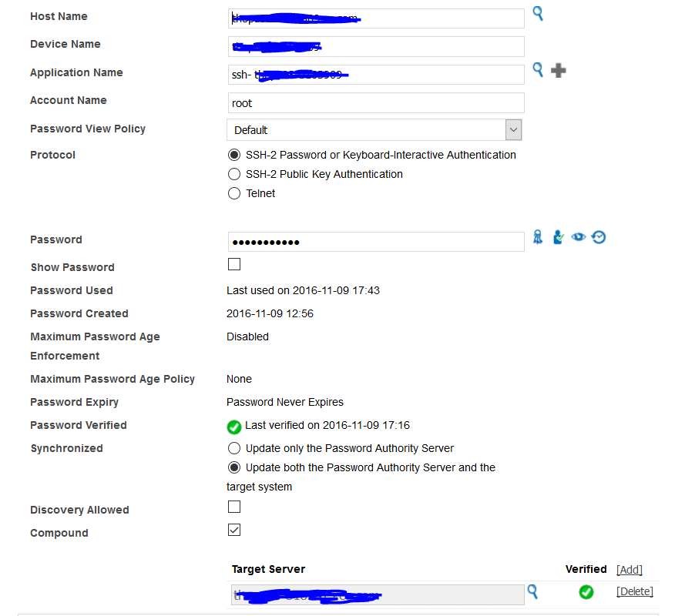The width and height of the screenshot is (685, 616).
Task: Click the search icon beside the Target Server field
Action: coord(532,591)
